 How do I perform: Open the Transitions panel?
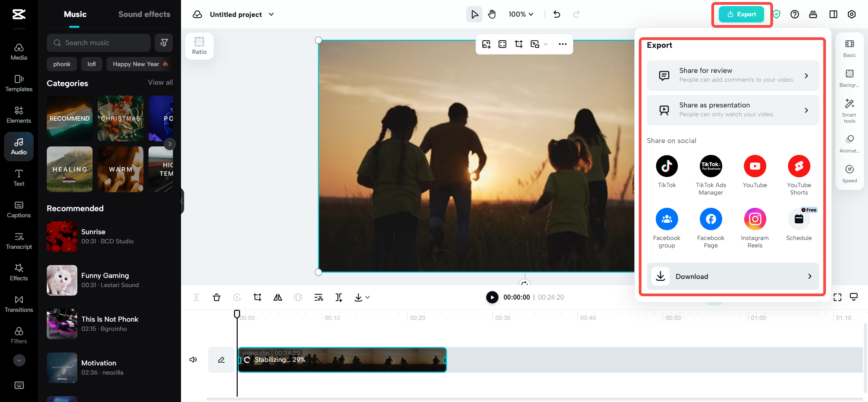click(x=19, y=304)
